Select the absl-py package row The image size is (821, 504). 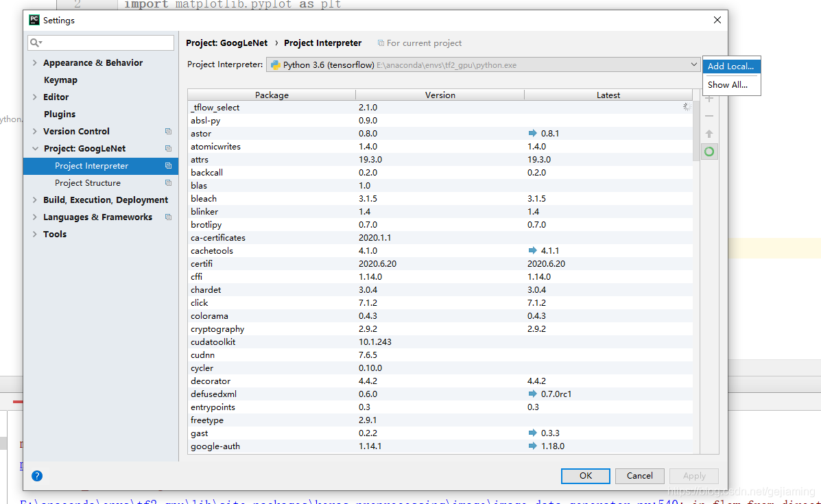(x=440, y=121)
